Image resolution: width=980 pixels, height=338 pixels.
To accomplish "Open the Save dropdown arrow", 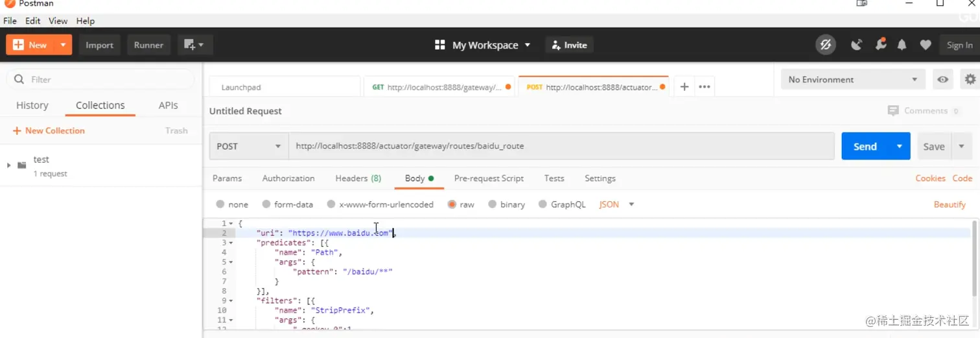I will tap(961, 147).
